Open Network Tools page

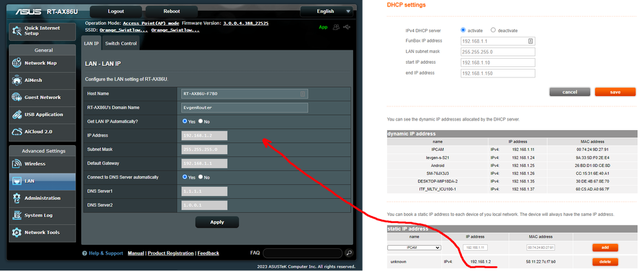coord(43,233)
